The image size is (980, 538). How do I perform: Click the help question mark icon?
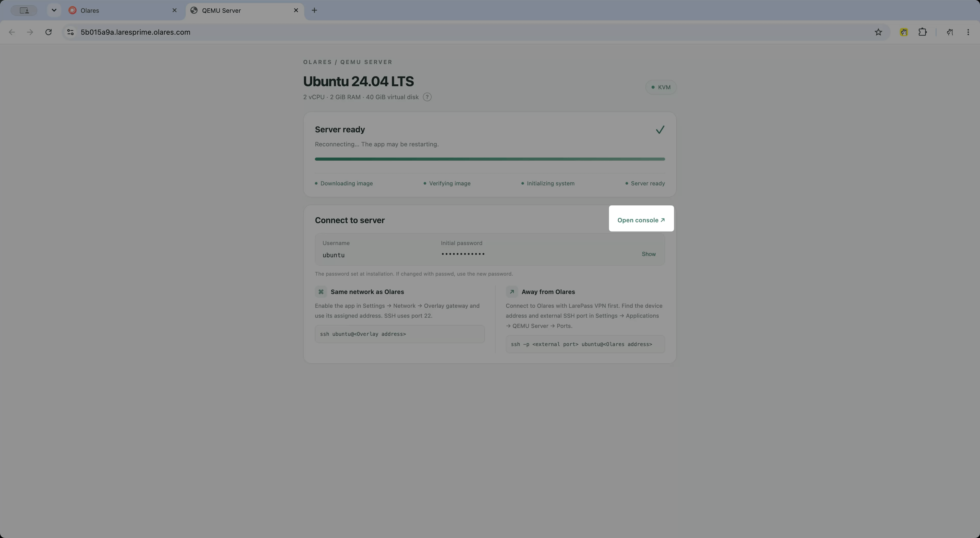[x=427, y=97]
